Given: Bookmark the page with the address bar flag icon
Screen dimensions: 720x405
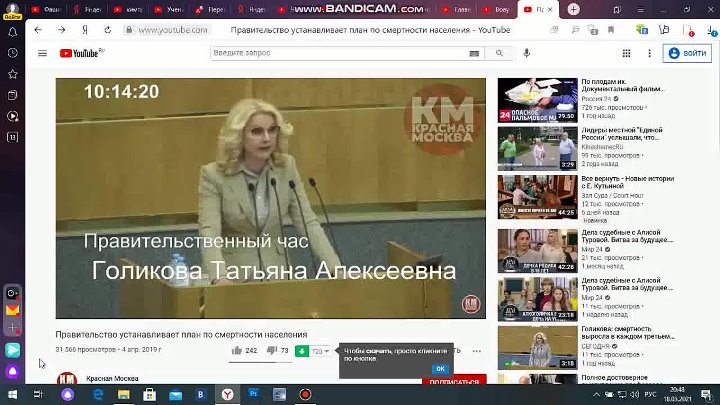Looking at the screenshot, I should point(611,30).
